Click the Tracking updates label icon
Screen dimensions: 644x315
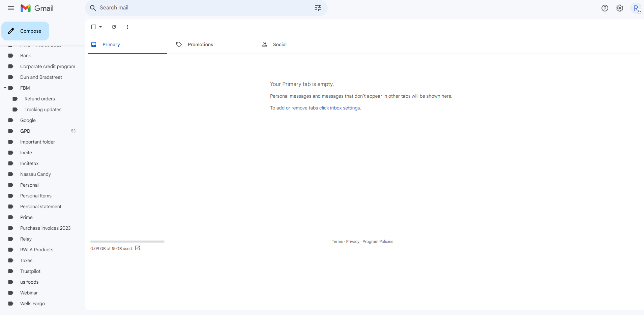click(15, 109)
